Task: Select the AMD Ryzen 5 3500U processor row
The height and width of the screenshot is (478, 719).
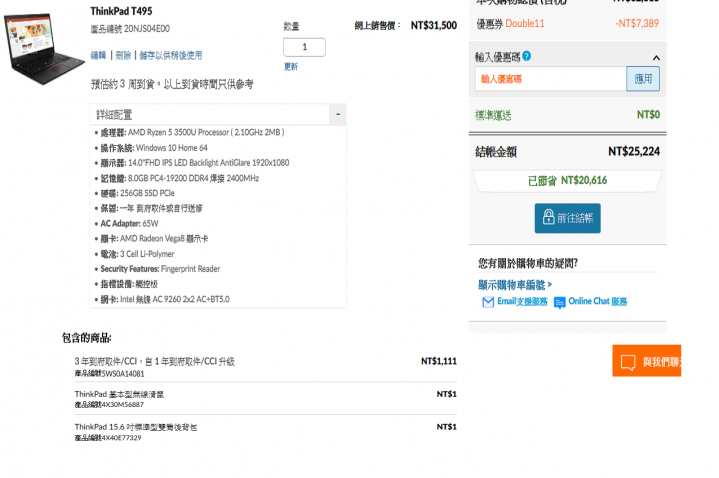Action: 190,132
